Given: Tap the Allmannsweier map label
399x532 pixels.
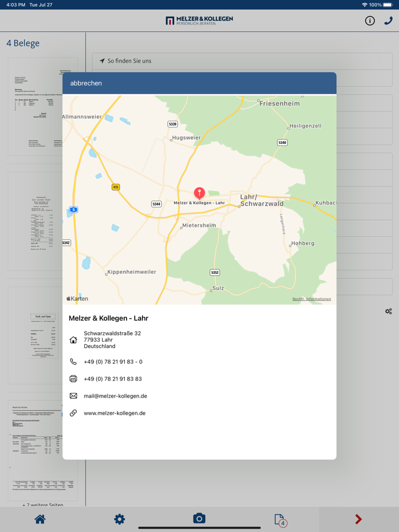Looking at the screenshot, I should tap(82, 117).
